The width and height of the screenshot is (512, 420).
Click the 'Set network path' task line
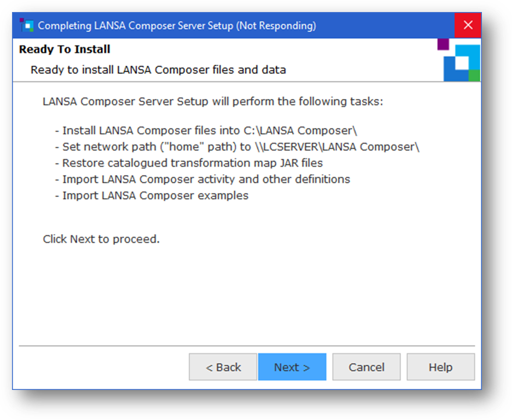237,147
